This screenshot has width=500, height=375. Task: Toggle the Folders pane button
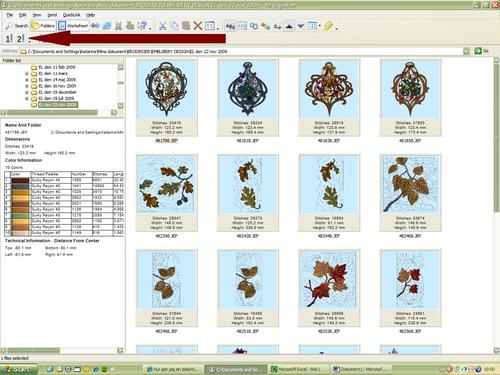[43, 26]
